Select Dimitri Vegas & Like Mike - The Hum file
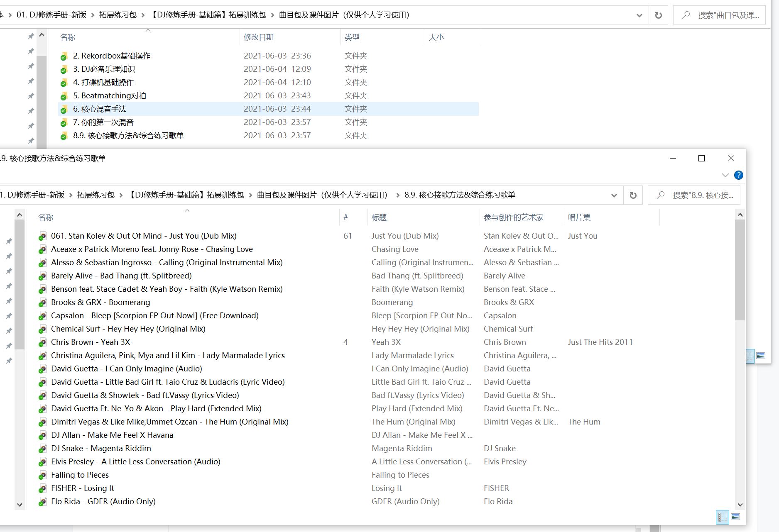779x532 pixels. 169,422
